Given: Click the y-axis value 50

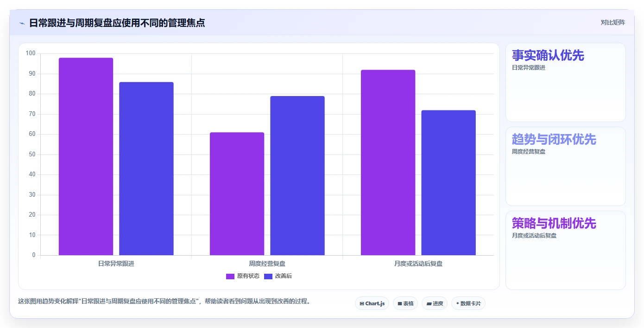Looking at the screenshot, I should coord(32,154).
